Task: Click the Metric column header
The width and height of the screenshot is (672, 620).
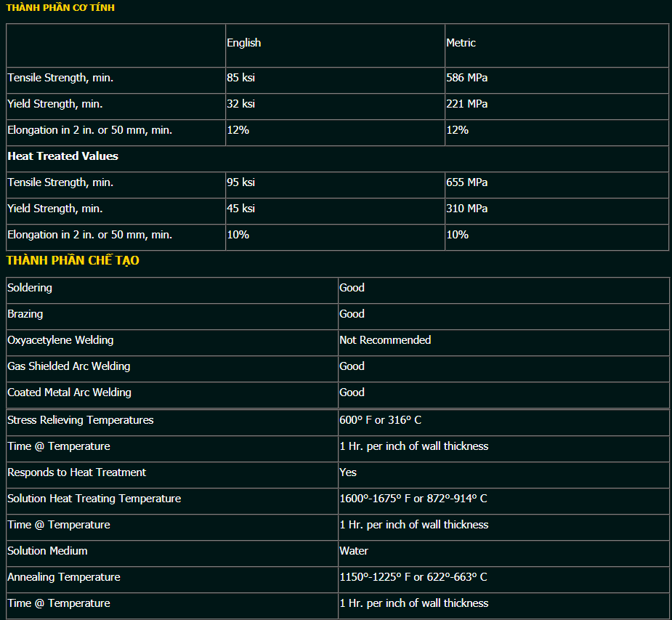Action: [461, 43]
